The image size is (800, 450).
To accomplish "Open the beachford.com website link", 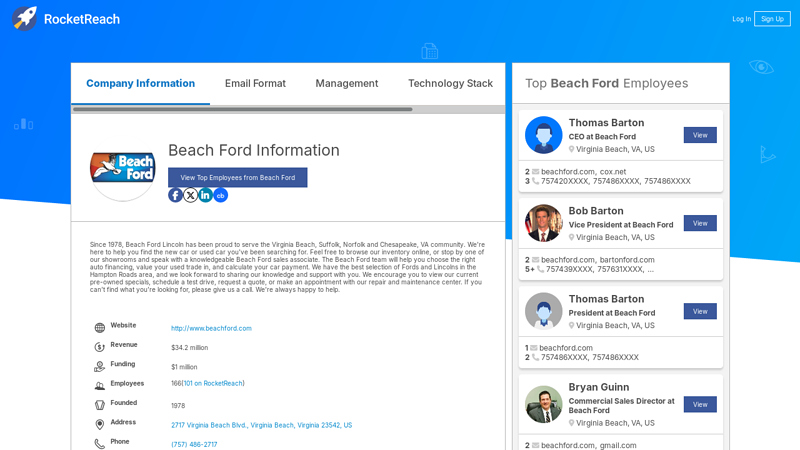I will click(x=211, y=328).
